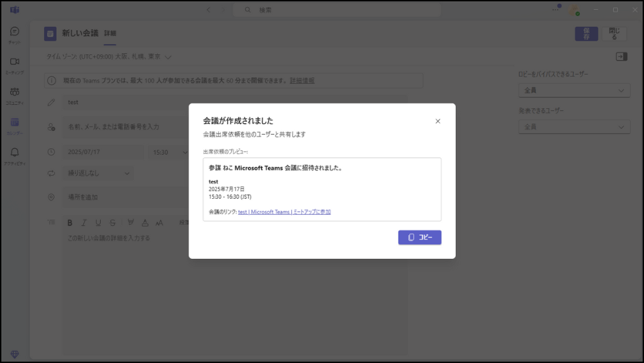Screen dimensions: 644x363
Task: Open the presenter 全員 dropdown
Action: pos(574,127)
